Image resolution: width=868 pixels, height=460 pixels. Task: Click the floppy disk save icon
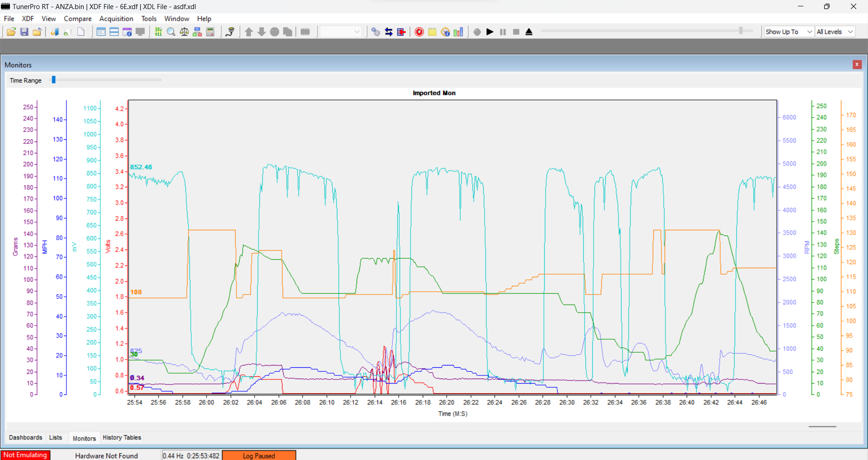(24, 32)
